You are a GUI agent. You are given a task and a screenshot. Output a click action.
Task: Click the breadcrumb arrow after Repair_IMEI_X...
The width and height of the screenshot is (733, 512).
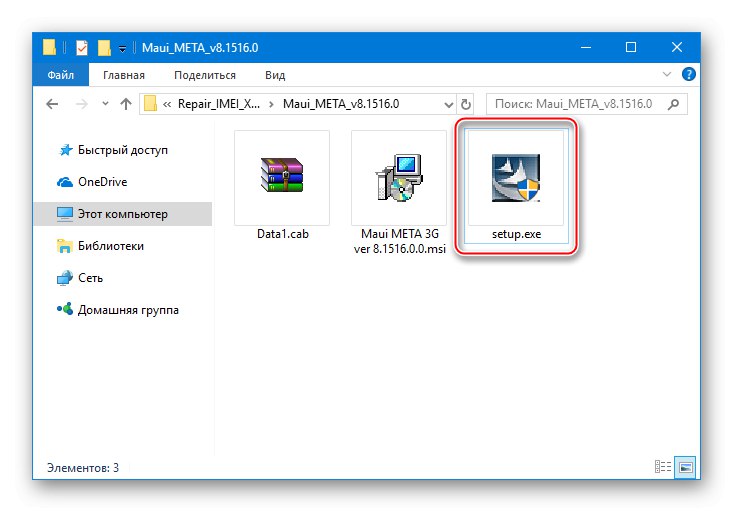[271, 104]
